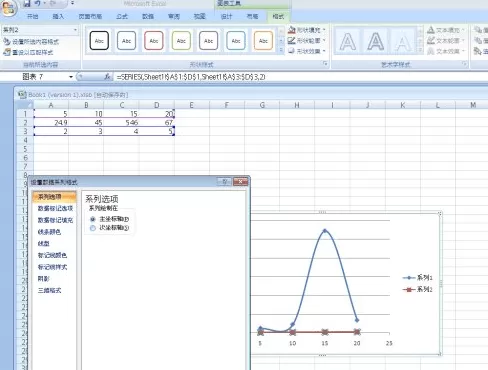Screen dimensions: 488x370
Task: Select 系列选项 in the format dialog
Action: (54, 197)
